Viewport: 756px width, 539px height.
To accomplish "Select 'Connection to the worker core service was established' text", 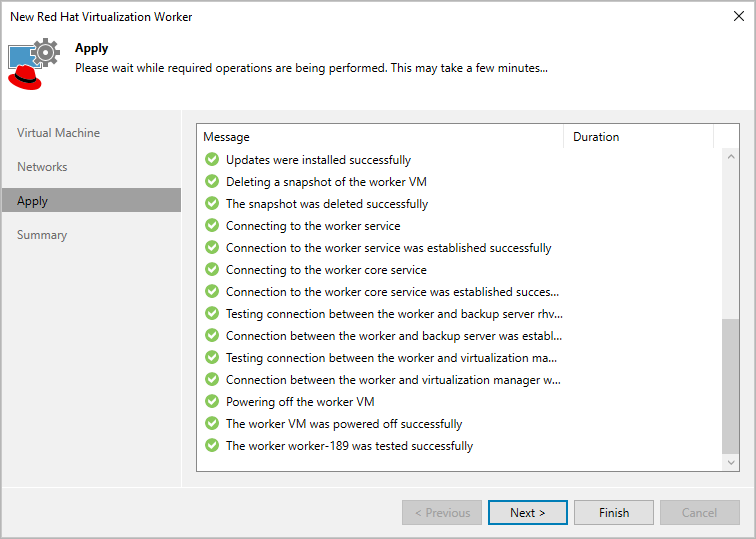I will tap(392, 292).
